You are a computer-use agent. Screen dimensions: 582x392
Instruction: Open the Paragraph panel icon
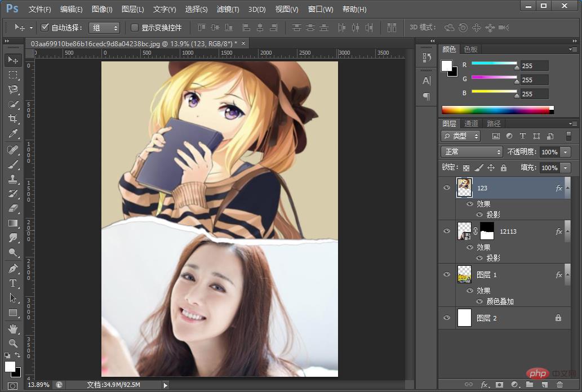click(x=426, y=96)
